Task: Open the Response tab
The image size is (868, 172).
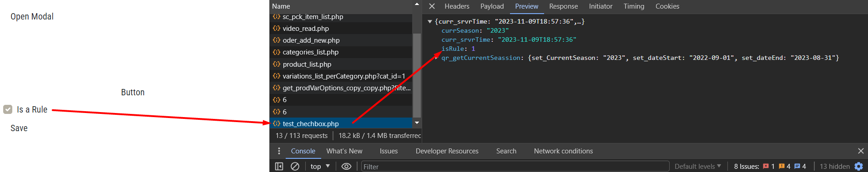Action: click(x=564, y=6)
